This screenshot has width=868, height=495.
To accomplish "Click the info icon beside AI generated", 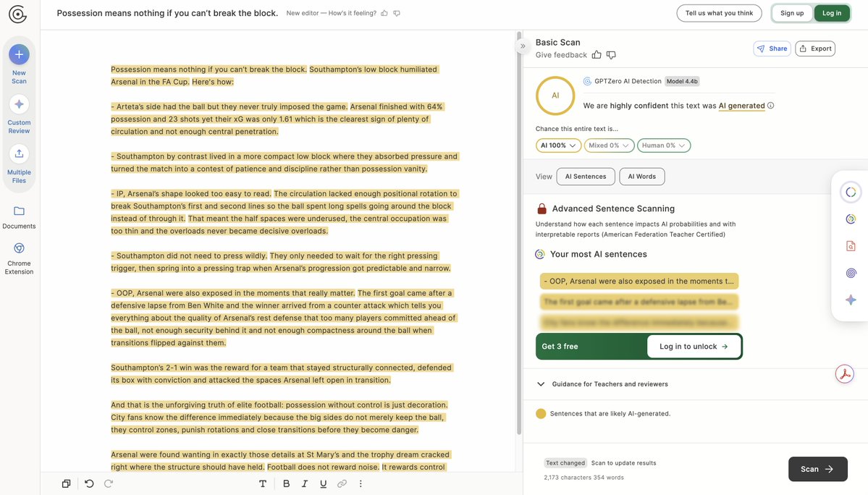I will [x=770, y=106].
